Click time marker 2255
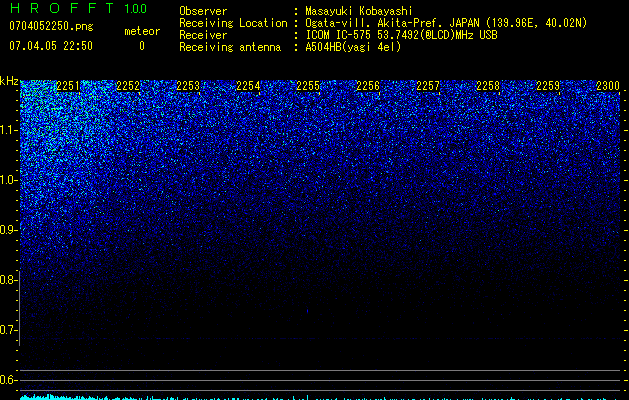 [308, 86]
